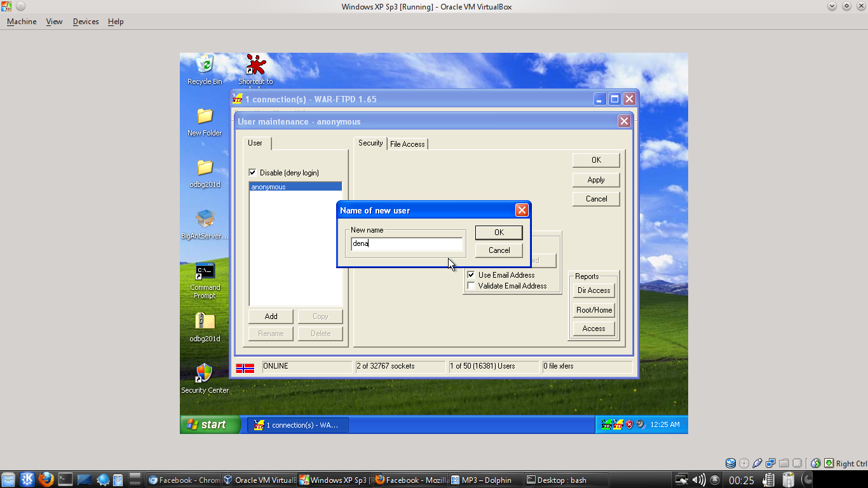The height and width of the screenshot is (488, 868).
Task: Open the Access report button
Action: point(593,329)
